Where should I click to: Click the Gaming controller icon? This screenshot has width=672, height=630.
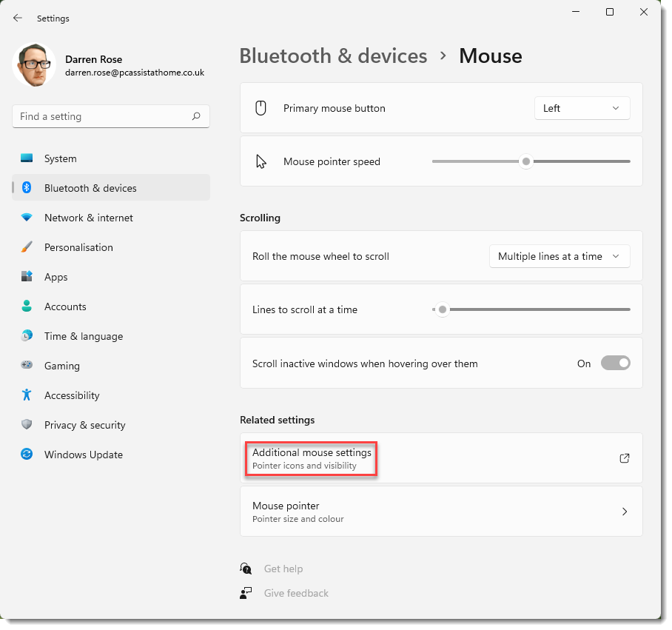point(27,366)
